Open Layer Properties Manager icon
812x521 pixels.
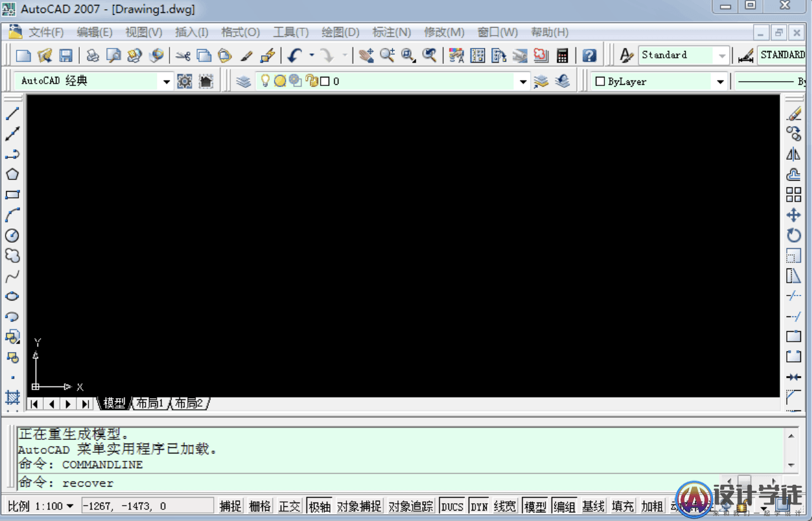pyautogui.click(x=244, y=81)
